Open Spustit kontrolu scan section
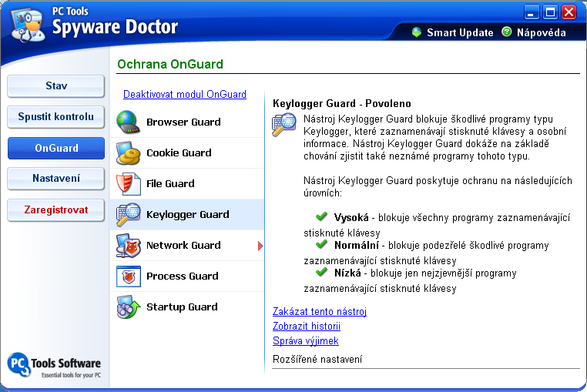The image size is (587, 392). pos(55,117)
